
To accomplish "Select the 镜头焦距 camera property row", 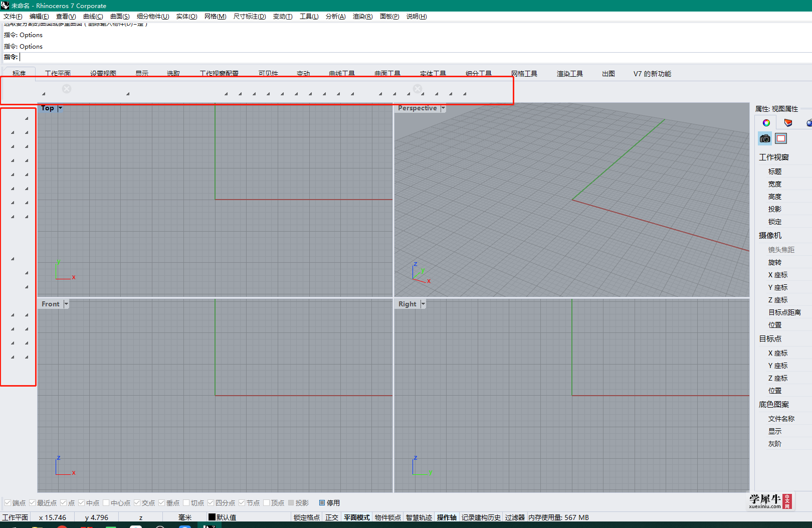I will 784,249.
